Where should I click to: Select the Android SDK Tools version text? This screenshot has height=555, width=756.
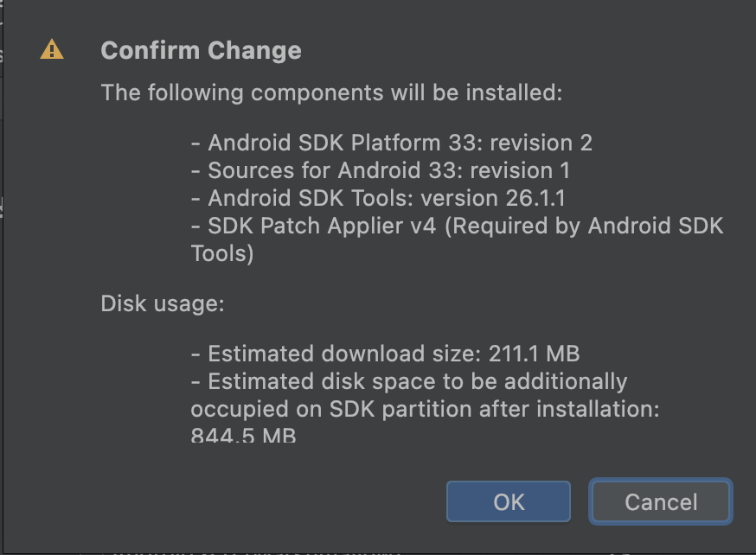[x=370, y=197]
